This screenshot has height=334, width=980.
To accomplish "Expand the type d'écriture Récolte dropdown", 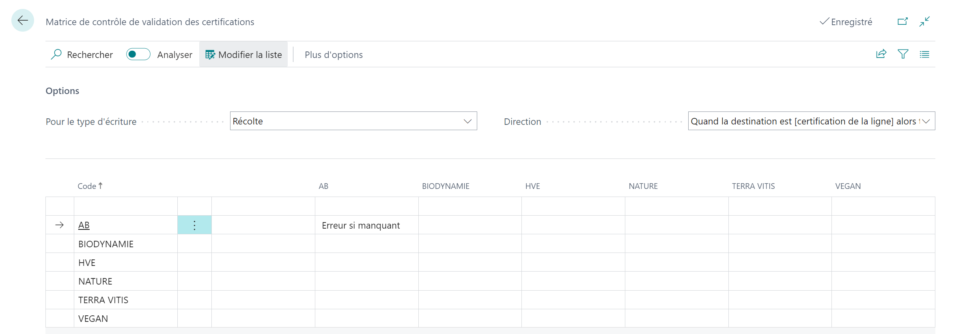I will pos(353,121).
